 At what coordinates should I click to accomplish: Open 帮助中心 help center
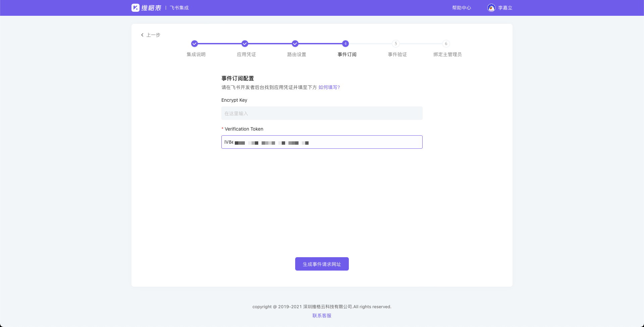(462, 8)
